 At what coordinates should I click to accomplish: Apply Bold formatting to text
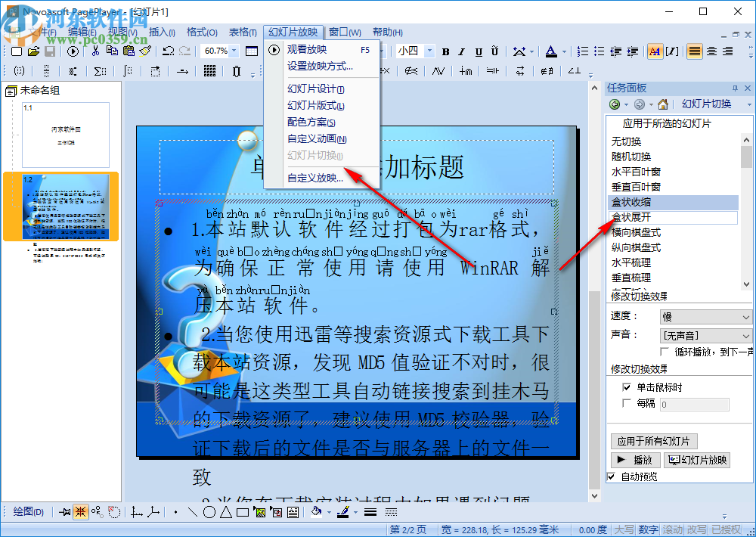point(445,51)
